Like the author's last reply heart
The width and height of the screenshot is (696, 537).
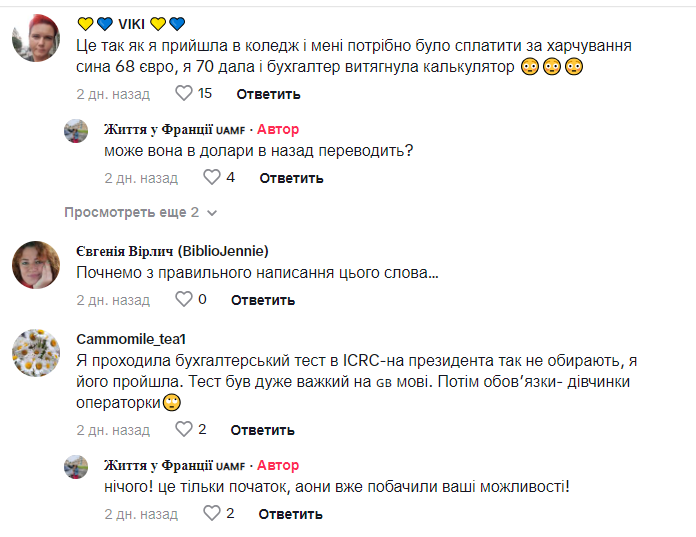point(212,513)
